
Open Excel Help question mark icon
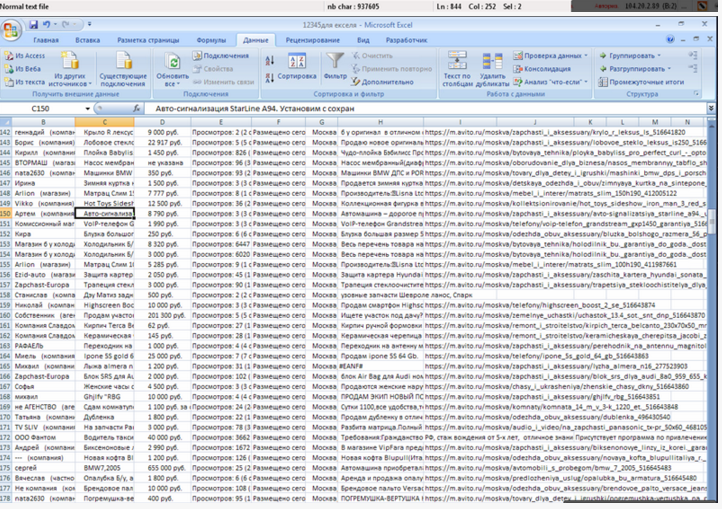(670, 40)
